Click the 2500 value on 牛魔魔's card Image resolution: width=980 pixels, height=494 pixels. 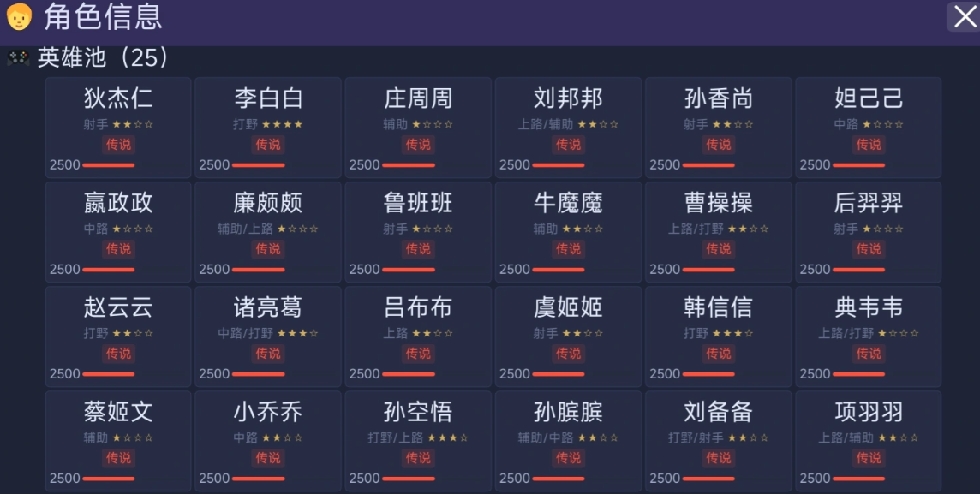point(514,269)
